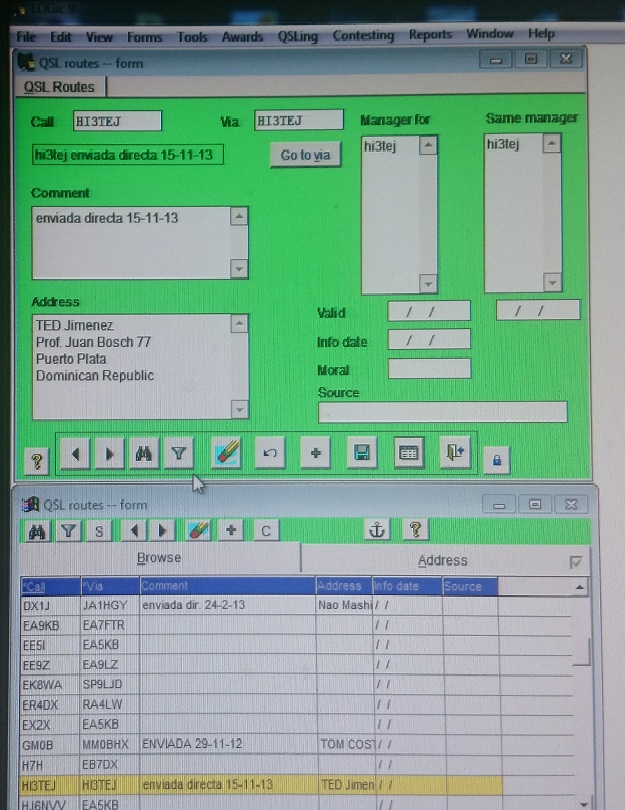This screenshot has height=810, width=625.
Task: Switch to the Address tab
Action: (442, 560)
